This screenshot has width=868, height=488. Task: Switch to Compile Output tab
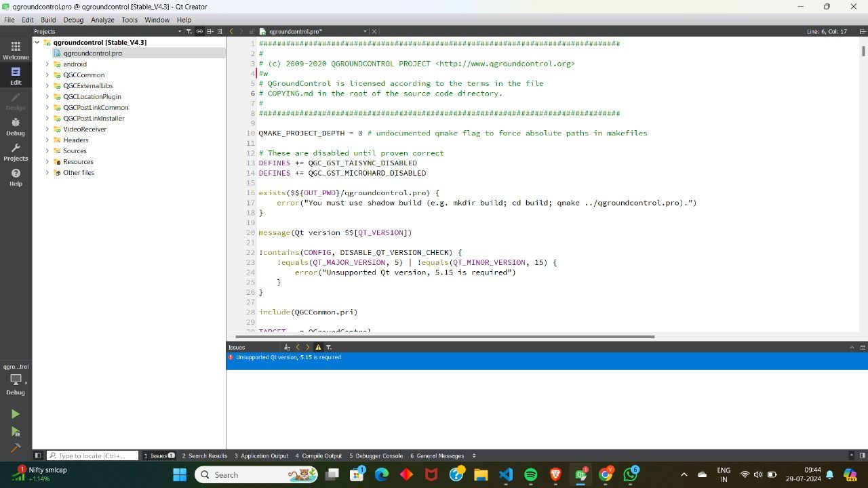point(319,455)
